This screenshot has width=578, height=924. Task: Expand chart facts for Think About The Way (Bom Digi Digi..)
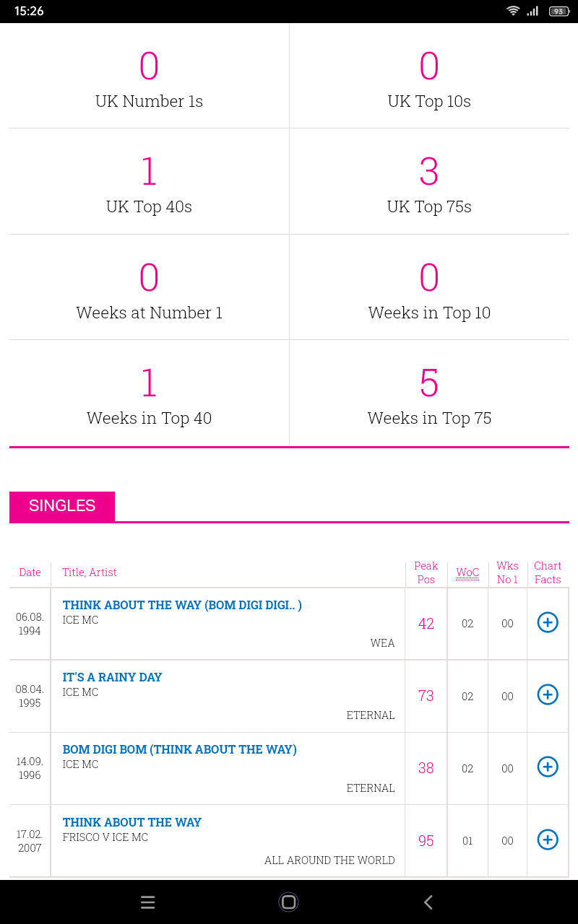(548, 622)
